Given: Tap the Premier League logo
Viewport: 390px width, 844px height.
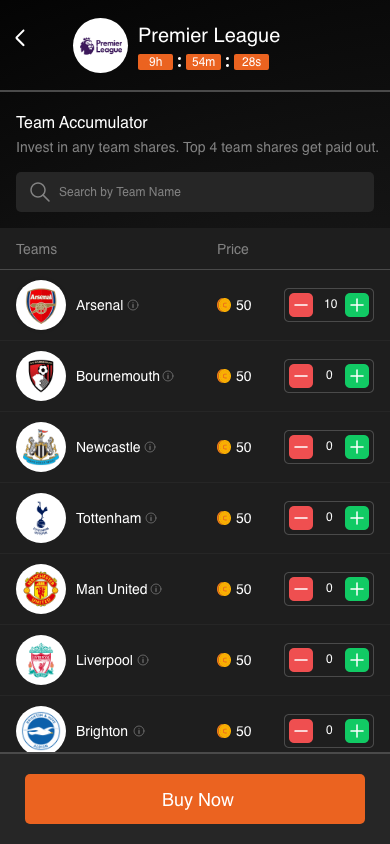Looking at the screenshot, I should pyautogui.click(x=101, y=46).
